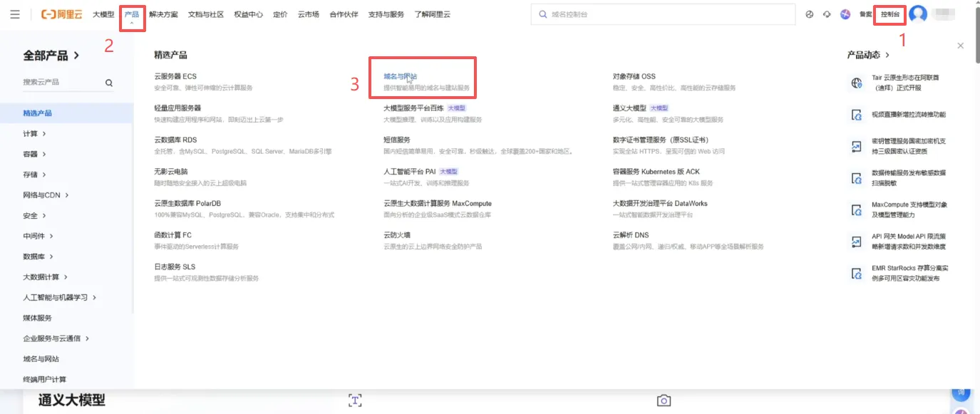Open the 产品 menu in top navigation
The width and height of the screenshot is (980, 414).
pos(132,14)
